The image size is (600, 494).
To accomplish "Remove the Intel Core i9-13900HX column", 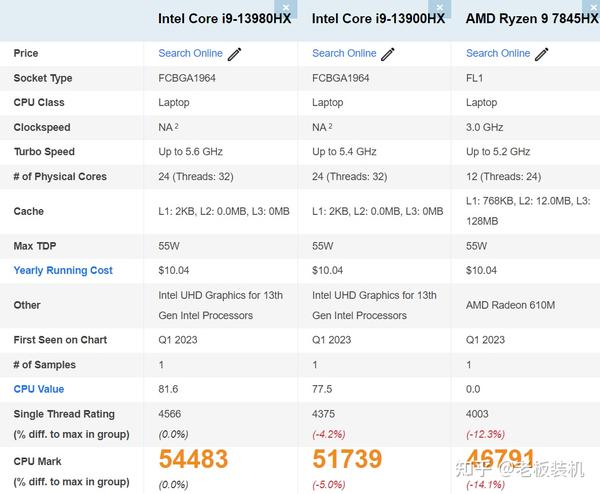I will pos(443,5).
